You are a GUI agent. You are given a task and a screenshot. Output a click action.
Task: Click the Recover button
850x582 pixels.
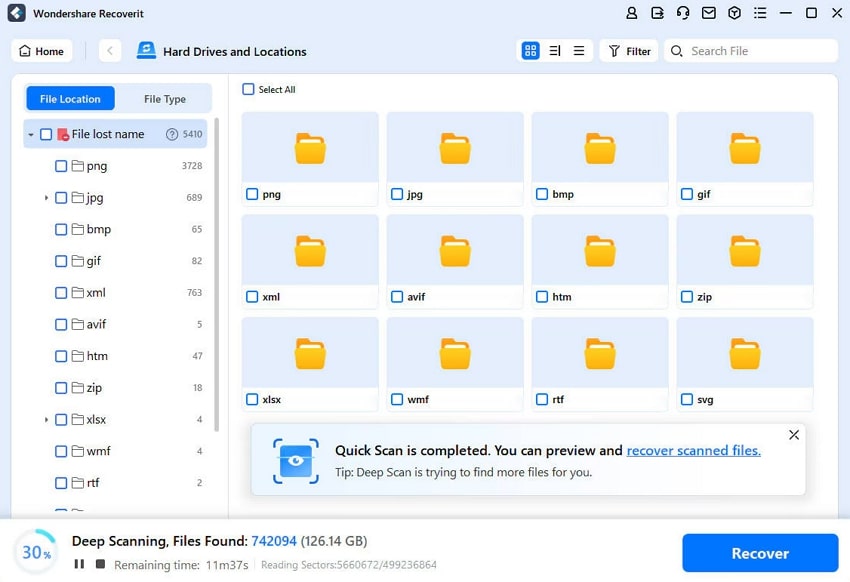[x=760, y=553]
